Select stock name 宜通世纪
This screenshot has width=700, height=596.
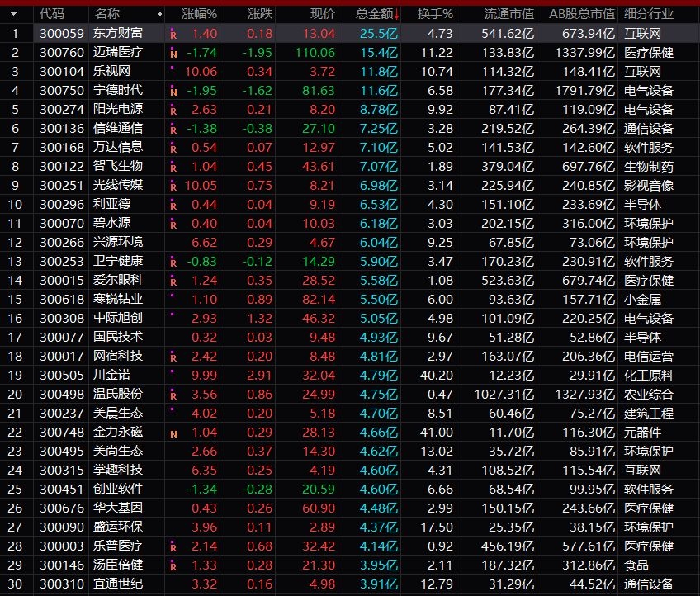118,584
